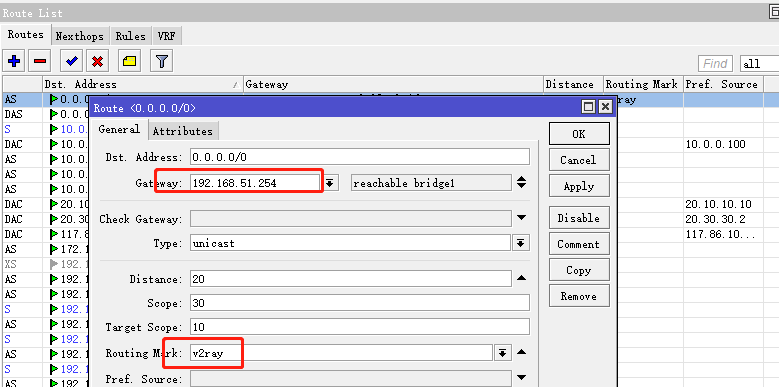779x387 pixels.
Task: Edit Routing Mark field v2ray
Action: pyautogui.click(x=342, y=353)
